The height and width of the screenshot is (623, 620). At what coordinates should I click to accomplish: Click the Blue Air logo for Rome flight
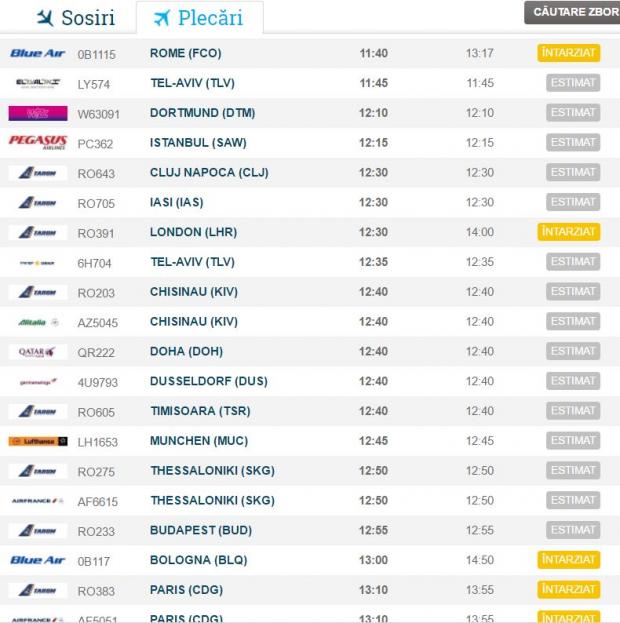click(x=38, y=53)
